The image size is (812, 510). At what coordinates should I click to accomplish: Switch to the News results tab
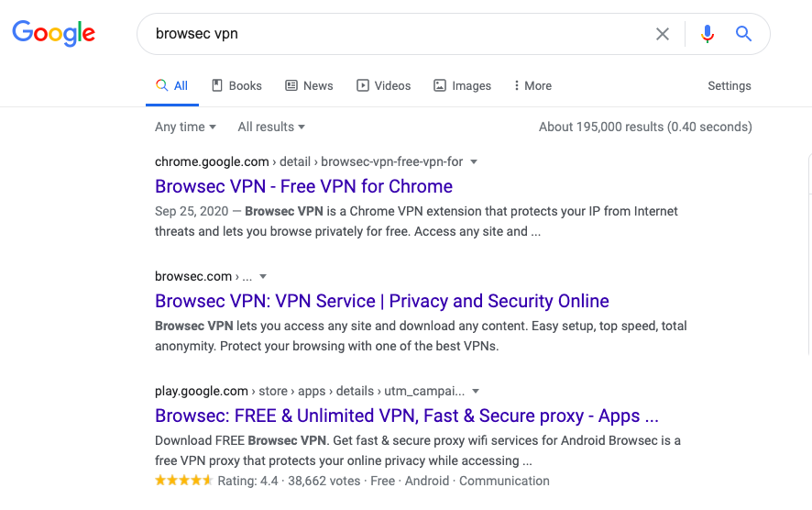click(309, 85)
